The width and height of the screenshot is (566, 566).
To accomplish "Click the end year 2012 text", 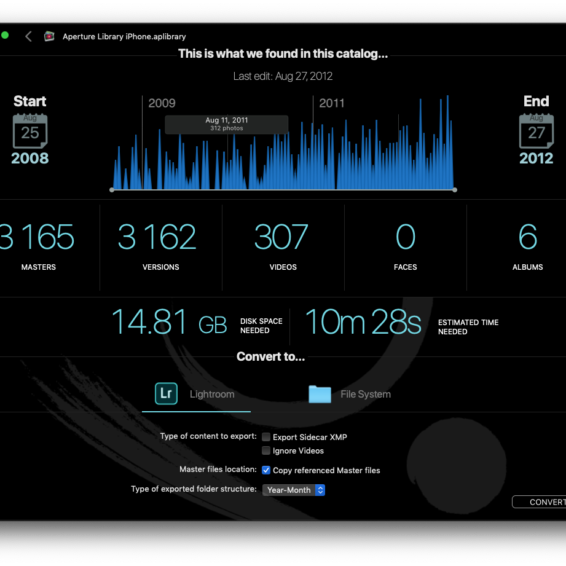I will coord(536,158).
